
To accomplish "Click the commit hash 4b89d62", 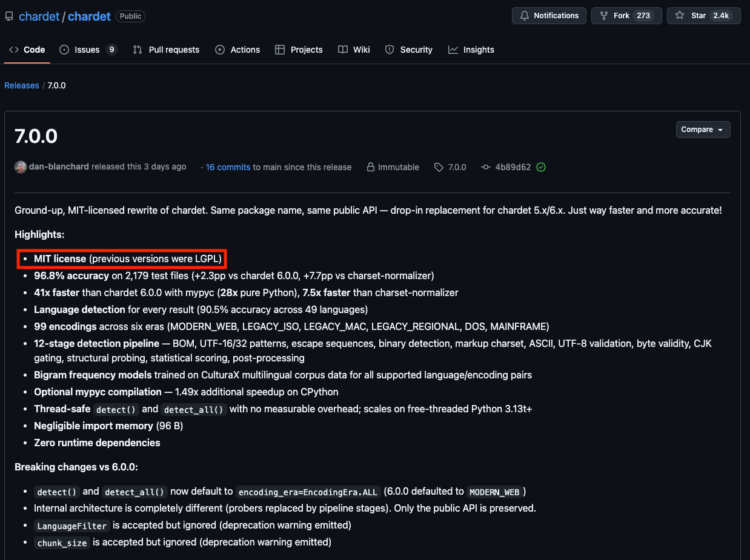I will point(511,167).
